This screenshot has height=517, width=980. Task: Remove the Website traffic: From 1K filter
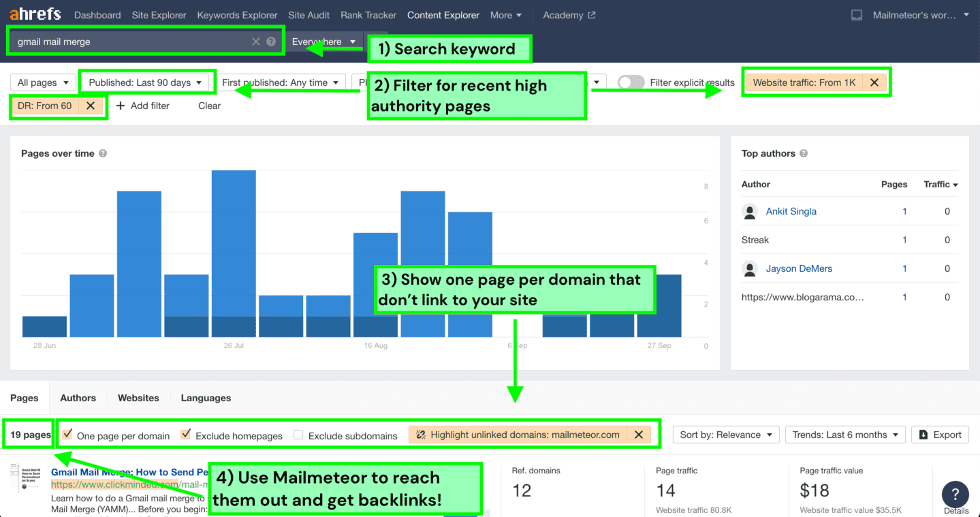coord(874,82)
